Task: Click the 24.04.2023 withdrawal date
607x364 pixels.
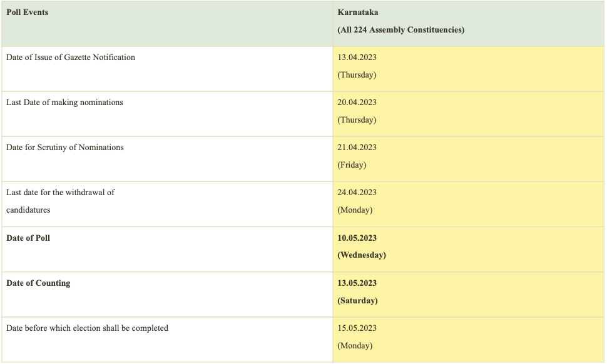Action: (357, 193)
